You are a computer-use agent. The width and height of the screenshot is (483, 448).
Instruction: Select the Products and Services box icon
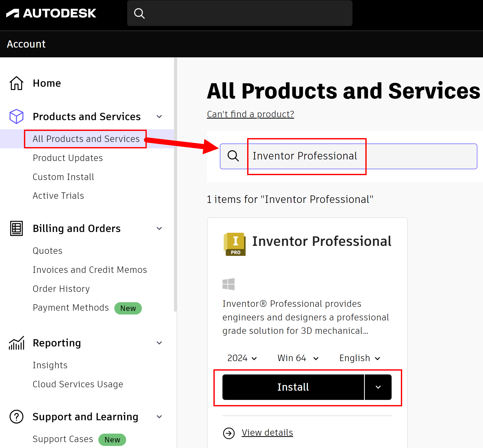[16, 116]
